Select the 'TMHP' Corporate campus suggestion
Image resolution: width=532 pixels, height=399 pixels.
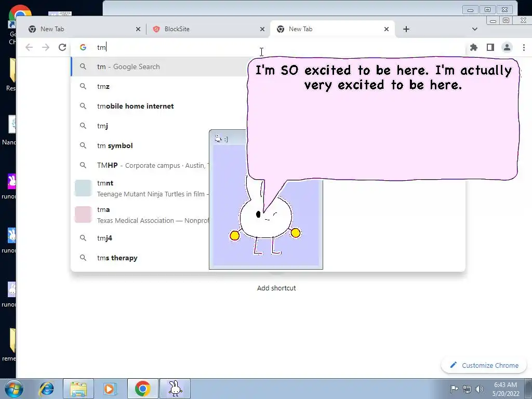pyautogui.click(x=140, y=165)
